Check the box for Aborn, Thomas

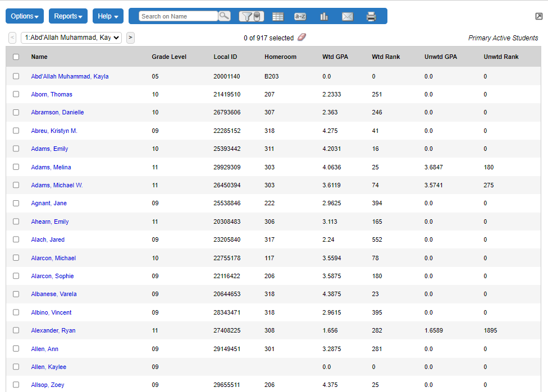[16, 94]
